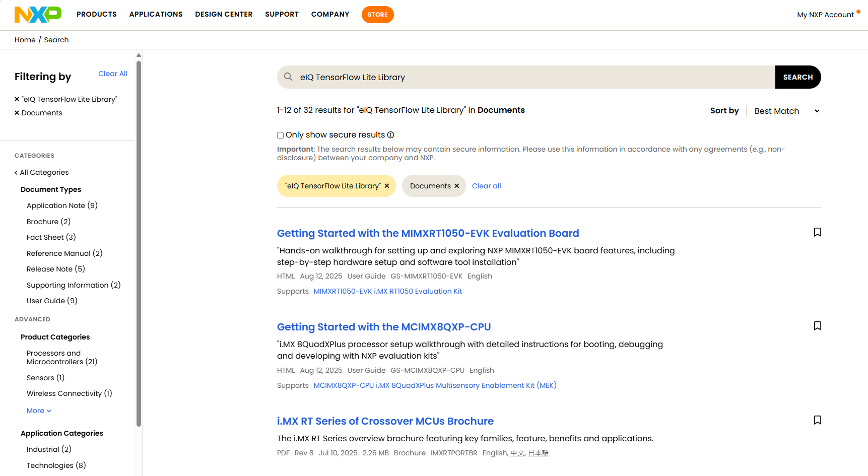868x476 pixels.
Task: Go back to All Categories
Action: coord(42,172)
